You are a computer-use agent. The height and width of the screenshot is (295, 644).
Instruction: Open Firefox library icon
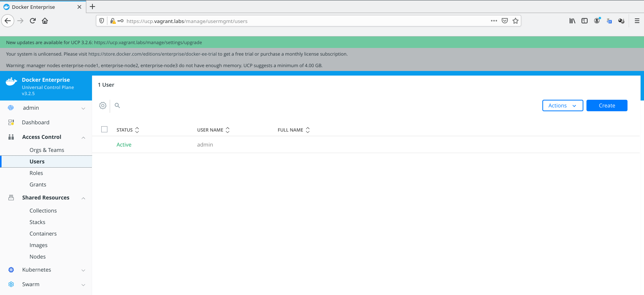click(x=572, y=21)
